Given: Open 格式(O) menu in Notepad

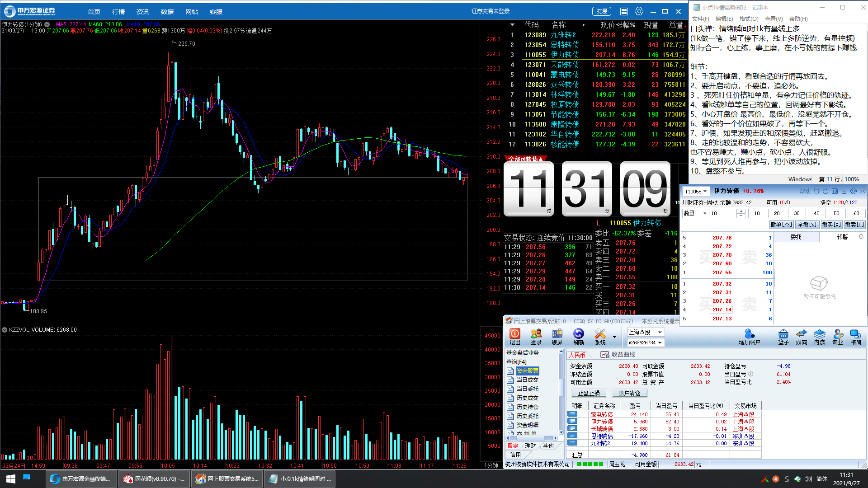Looking at the screenshot, I should point(749,19).
